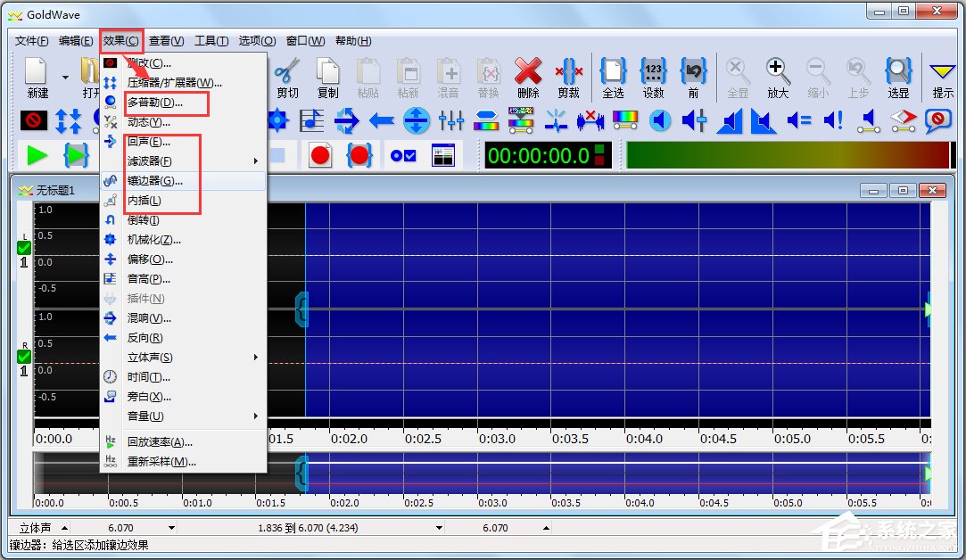
Task: Choose 重新采样(M)... from the effects menu
Action: [184, 461]
